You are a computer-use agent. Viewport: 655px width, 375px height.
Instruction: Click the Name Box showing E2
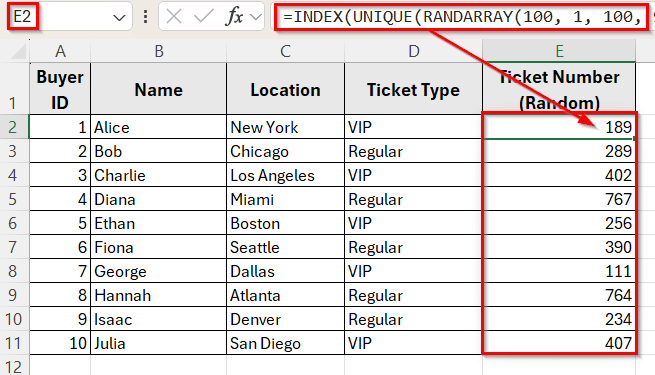coord(70,17)
